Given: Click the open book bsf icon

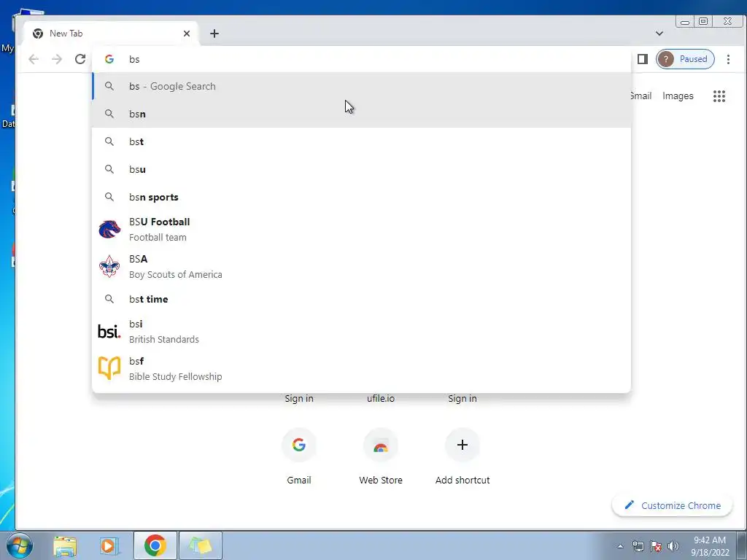Looking at the screenshot, I should pos(109,368).
